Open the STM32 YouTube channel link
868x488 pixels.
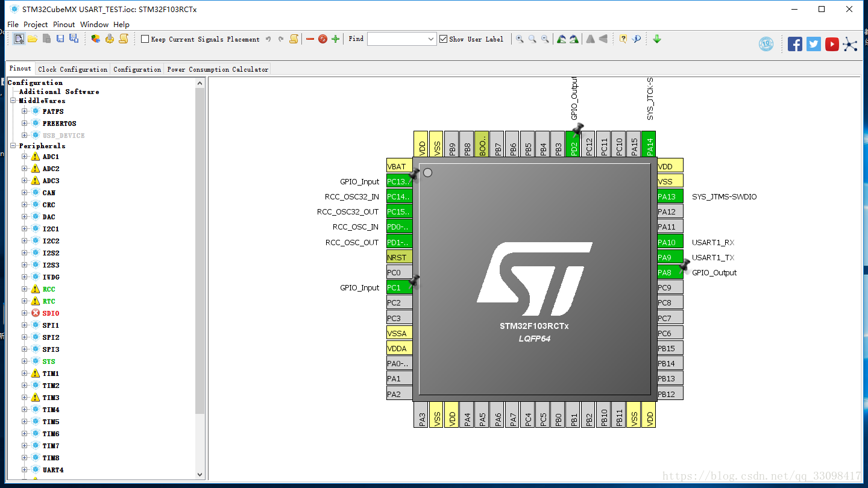(831, 43)
